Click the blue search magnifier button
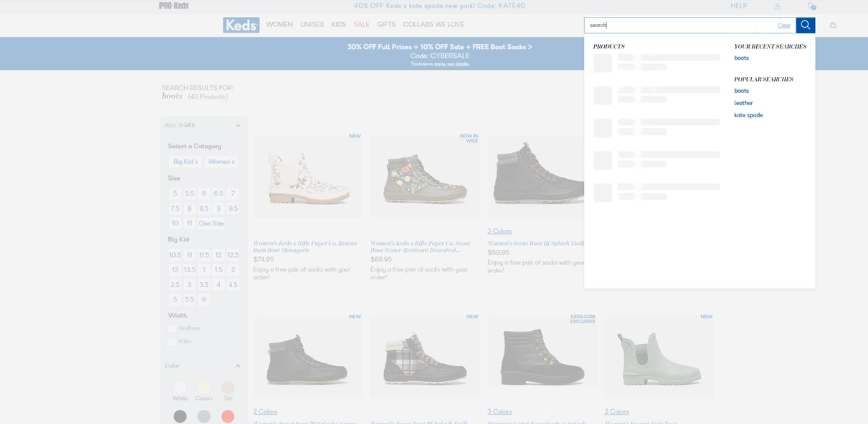This screenshot has width=868, height=424. click(805, 25)
